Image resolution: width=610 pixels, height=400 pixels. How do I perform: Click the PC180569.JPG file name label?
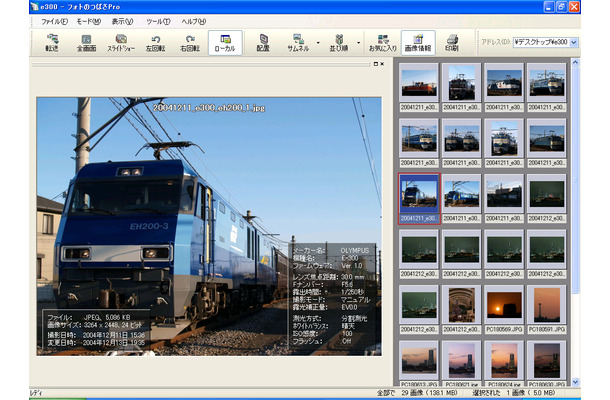[504, 329]
